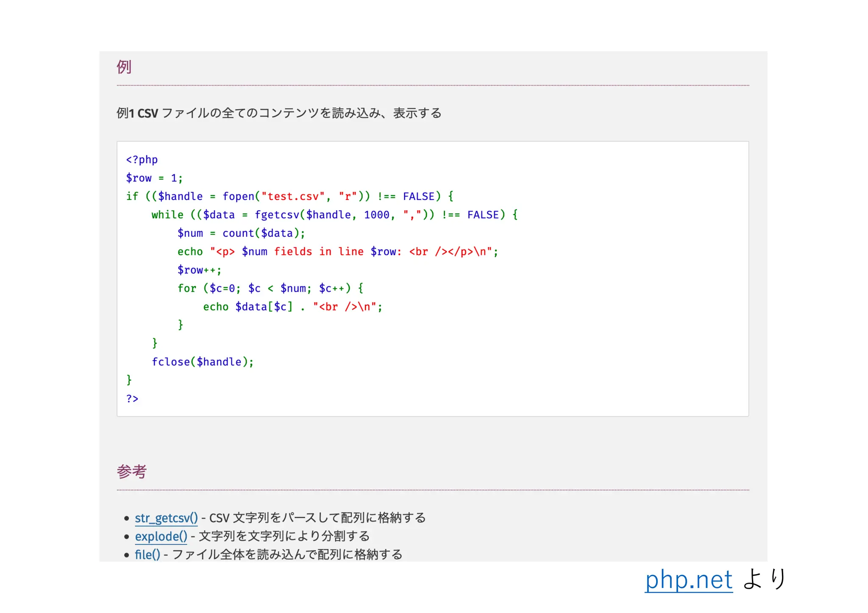Open the str_getcsv() reference link
Screen dimensions: 868x613
pyautogui.click(x=166, y=518)
